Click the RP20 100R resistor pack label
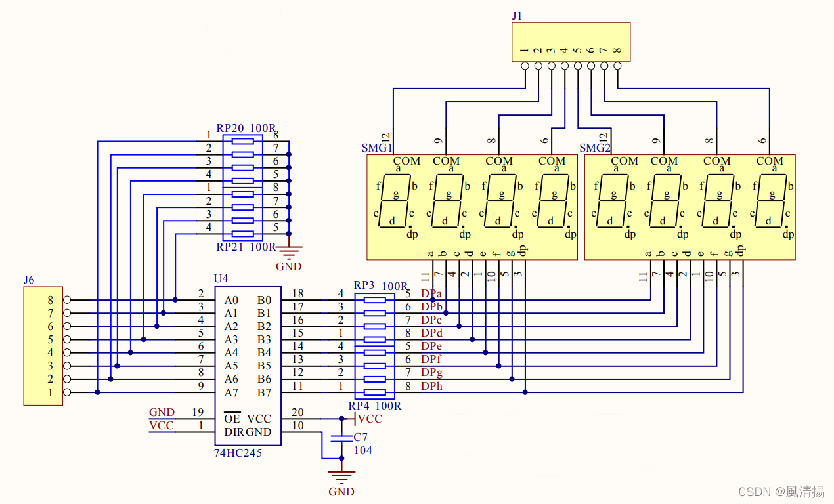This screenshot has height=504, width=834. tap(246, 128)
